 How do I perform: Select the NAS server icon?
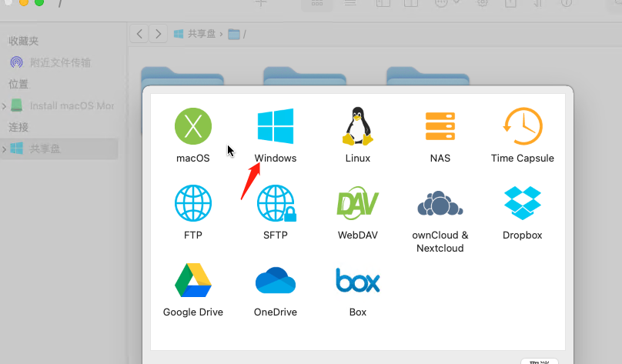tap(440, 126)
